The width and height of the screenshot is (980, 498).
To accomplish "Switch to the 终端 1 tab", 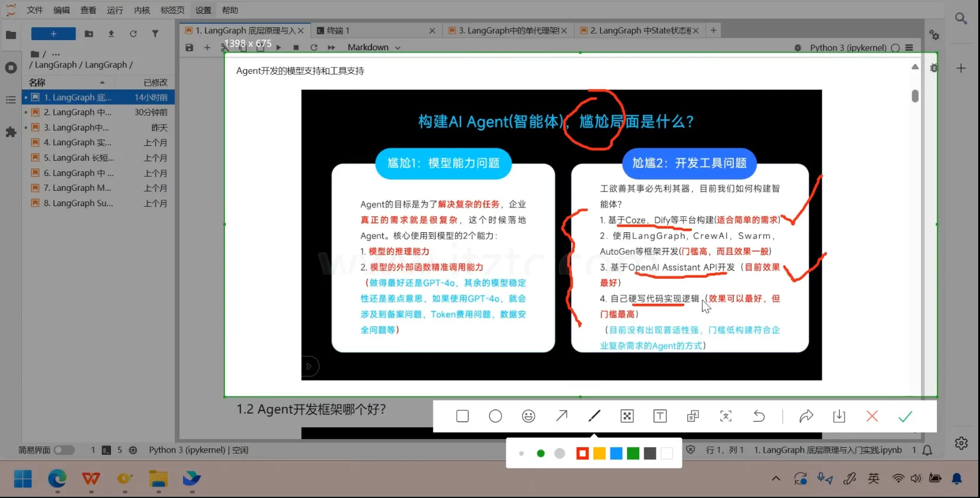I will pos(375,30).
